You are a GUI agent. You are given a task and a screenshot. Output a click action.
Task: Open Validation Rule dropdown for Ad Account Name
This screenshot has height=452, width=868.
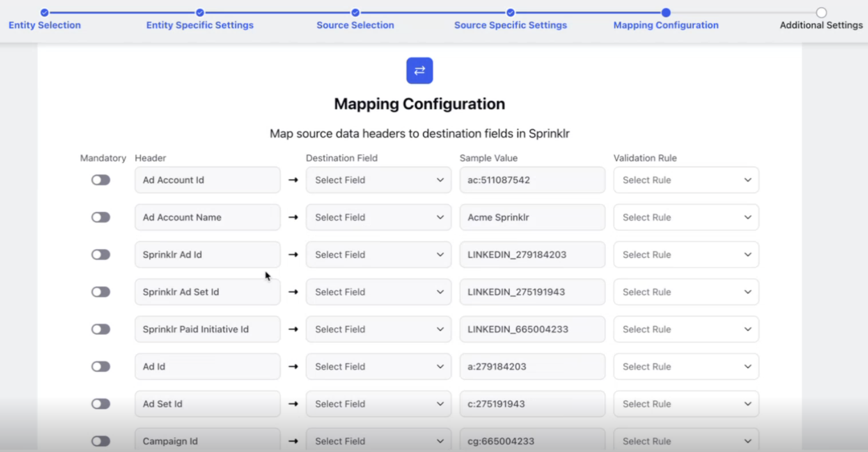(686, 217)
